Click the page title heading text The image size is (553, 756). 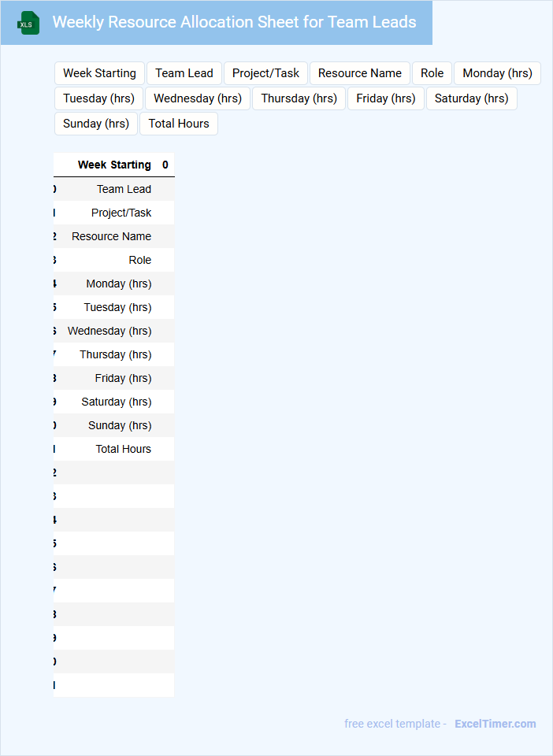[234, 22]
